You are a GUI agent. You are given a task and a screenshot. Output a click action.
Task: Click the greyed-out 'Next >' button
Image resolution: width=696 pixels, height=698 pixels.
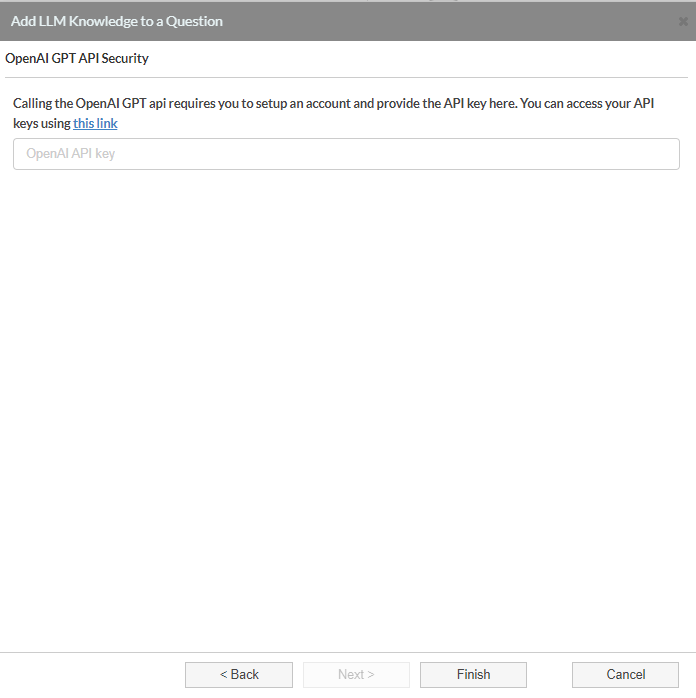click(356, 674)
